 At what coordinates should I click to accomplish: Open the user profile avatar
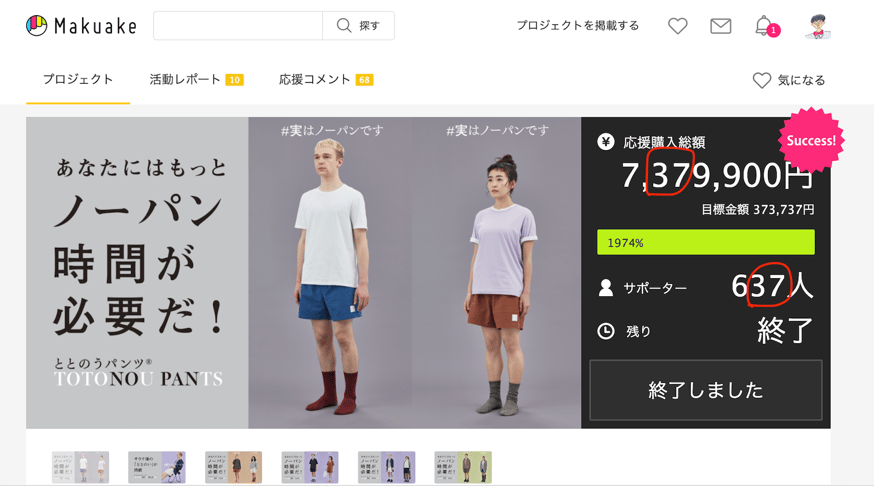click(x=818, y=26)
